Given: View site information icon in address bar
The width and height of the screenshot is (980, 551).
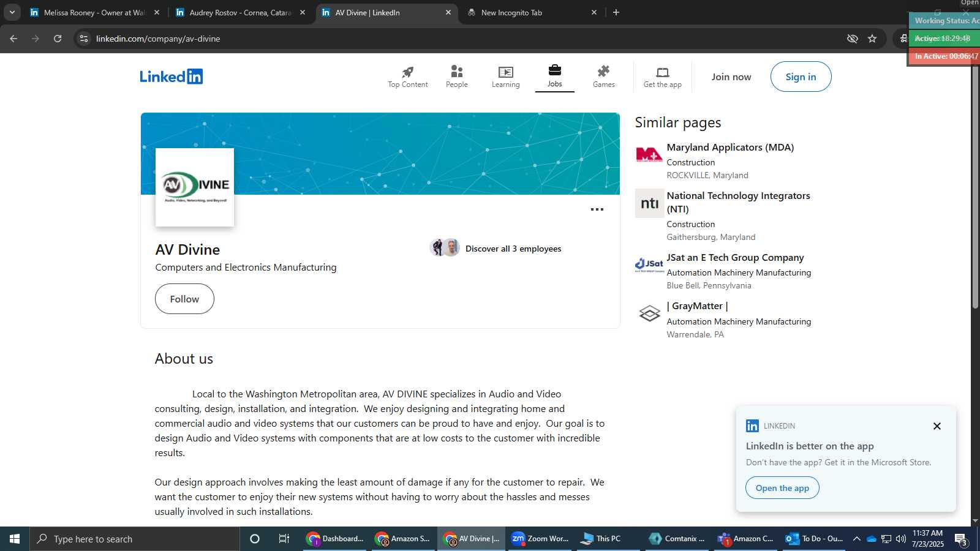Looking at the screenshot, I should pyautogui.click(x=84, y=39).
